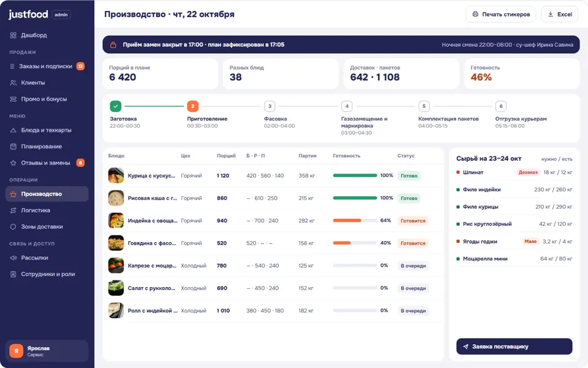Click the orange 12 badge on Заказы
This screenshot has width=588, height=368.
click(x=80, y=66)
